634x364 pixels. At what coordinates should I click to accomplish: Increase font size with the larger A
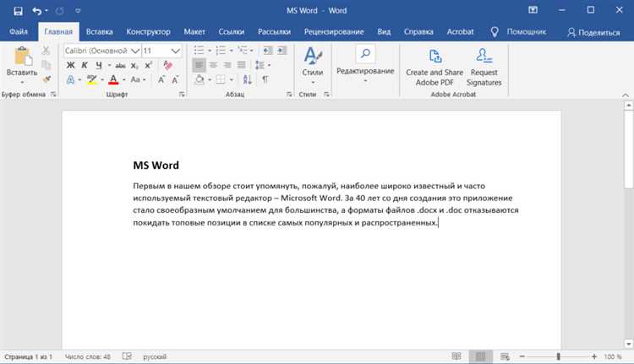click(x=161, y=79)
